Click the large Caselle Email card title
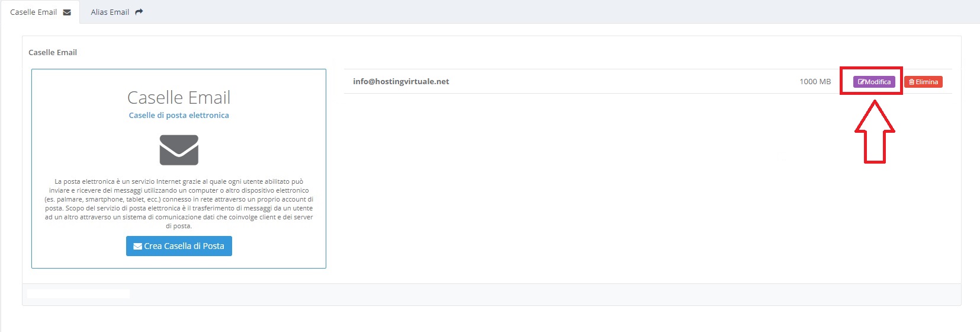Screen dimensions: 980x332 pos(179,97)
